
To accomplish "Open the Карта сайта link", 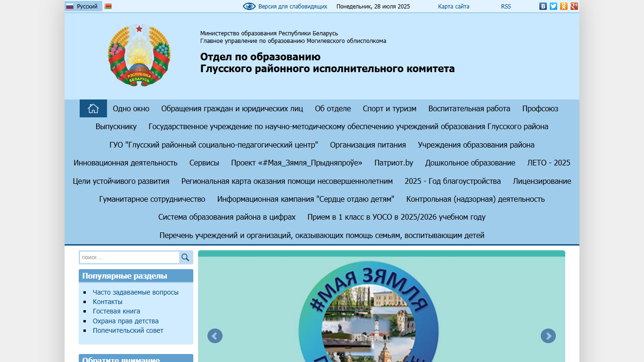I will (x=454, y=7).
